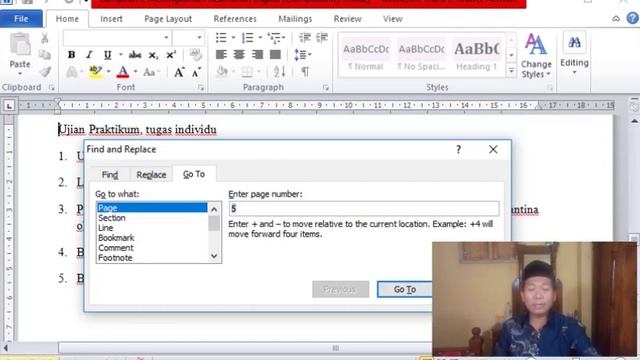640x360 pixels.
Task: Click the Copy icon in Clipboard group
Action: (44, 55)
